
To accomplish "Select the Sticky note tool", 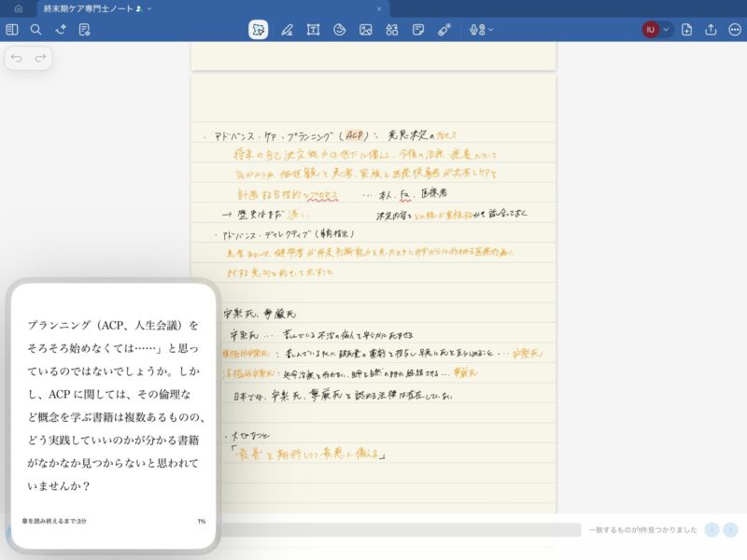I will click(418, 30).
